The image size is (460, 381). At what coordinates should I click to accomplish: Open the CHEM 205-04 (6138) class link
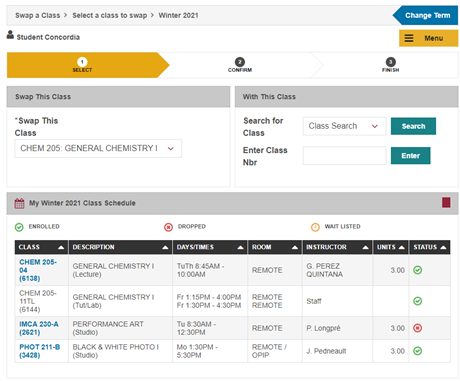[38, 270]
